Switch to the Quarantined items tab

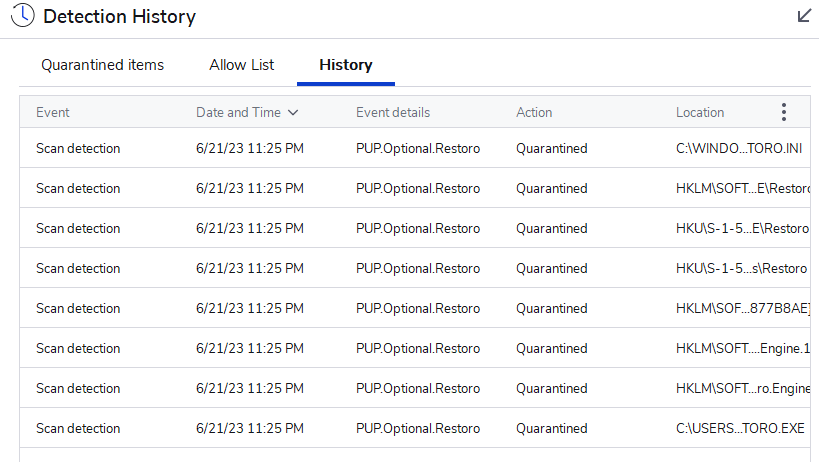pyautogui.click(x=102, y=65)
